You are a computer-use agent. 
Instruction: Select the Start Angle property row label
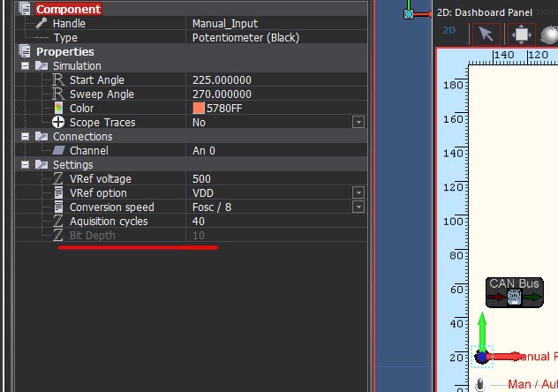(97, 80)
